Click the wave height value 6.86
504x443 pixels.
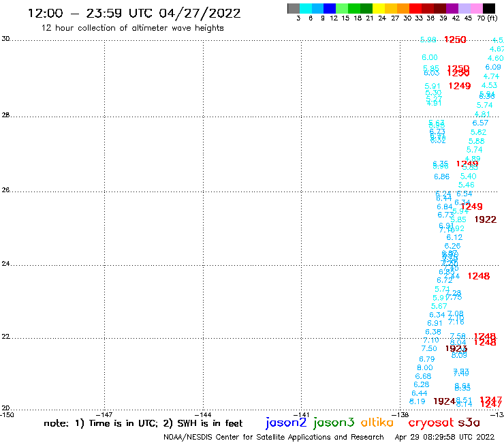coord(441,177)
